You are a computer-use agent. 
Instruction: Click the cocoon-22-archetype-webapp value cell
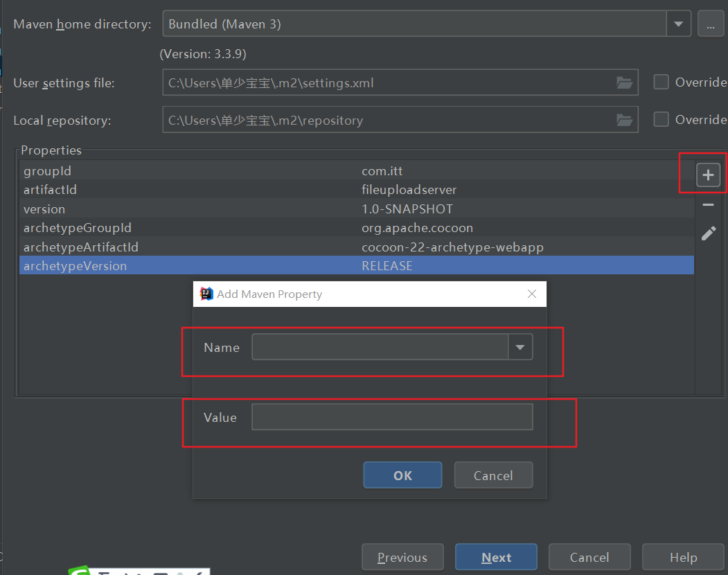[453, 247]
